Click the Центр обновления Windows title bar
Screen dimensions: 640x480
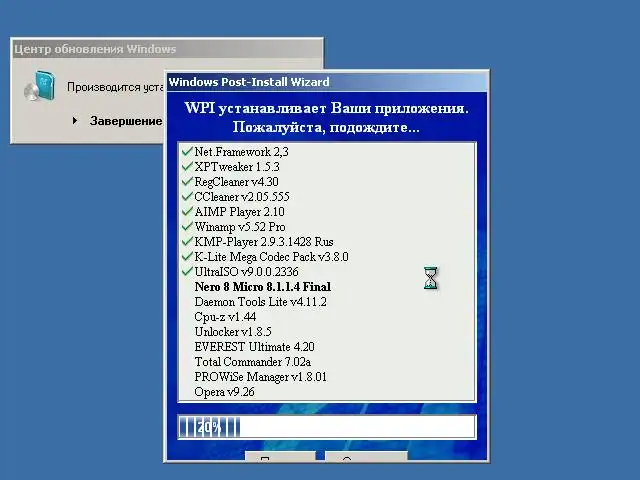[167, 49]
